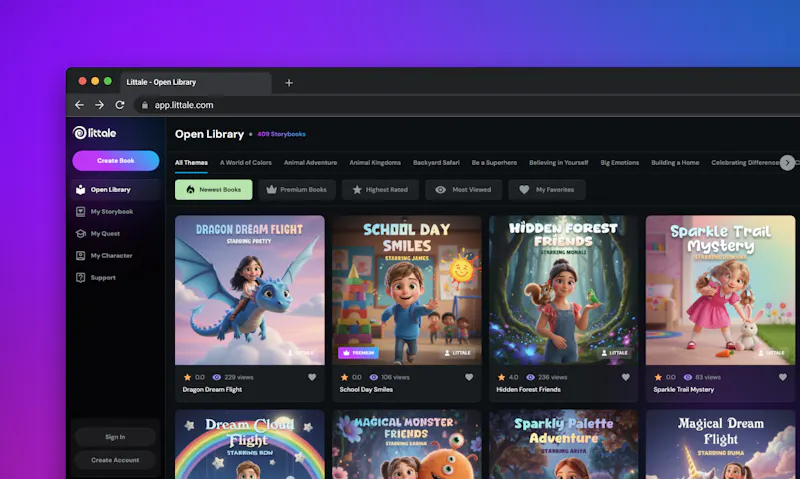
Task: Select the Animal Adventure theme
Action: 310,163
